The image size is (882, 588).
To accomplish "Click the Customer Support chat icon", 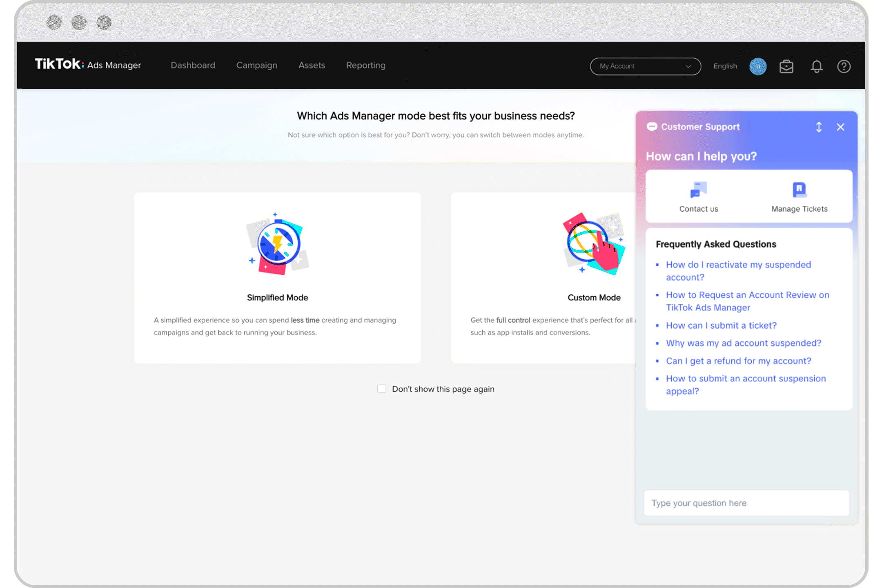I will point(652,127).
